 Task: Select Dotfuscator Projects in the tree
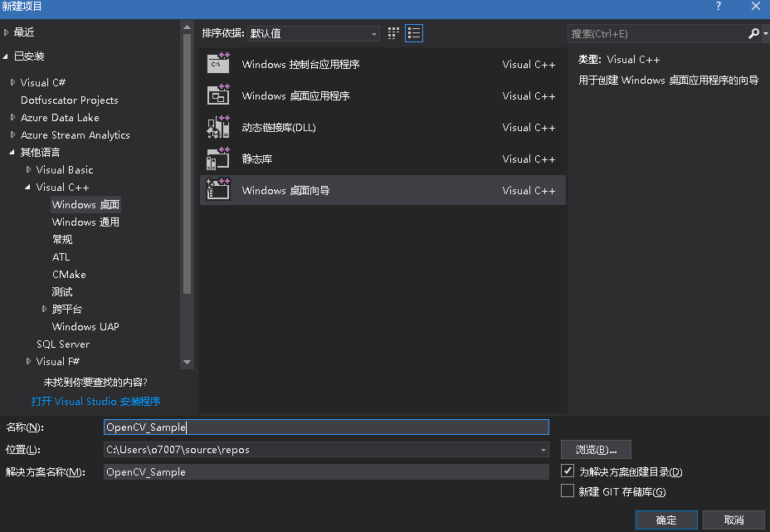[69, 100]
